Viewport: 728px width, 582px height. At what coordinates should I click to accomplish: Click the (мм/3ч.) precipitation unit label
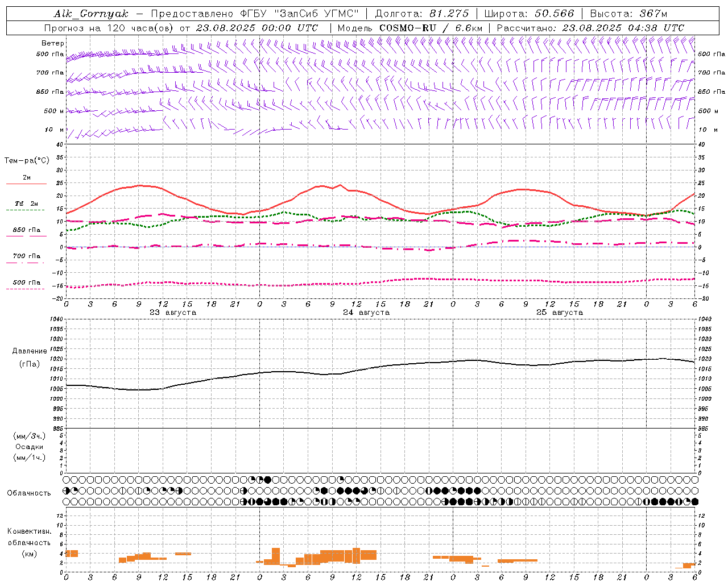30,436
